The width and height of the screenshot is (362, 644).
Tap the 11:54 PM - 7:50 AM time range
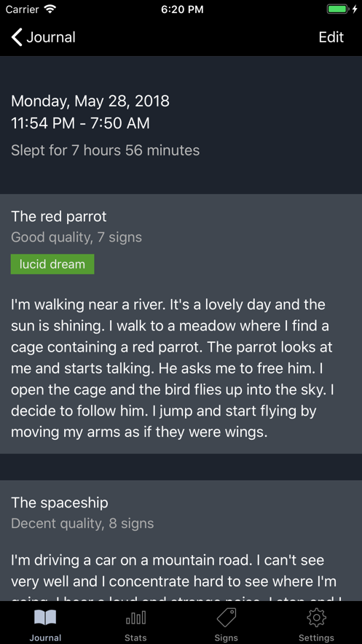tap(80, 123)
